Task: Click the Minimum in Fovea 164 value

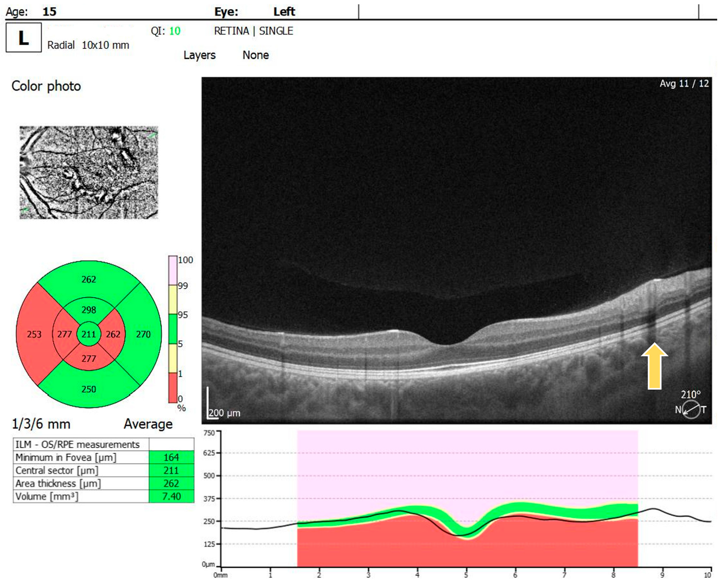Action: (171, 457)
